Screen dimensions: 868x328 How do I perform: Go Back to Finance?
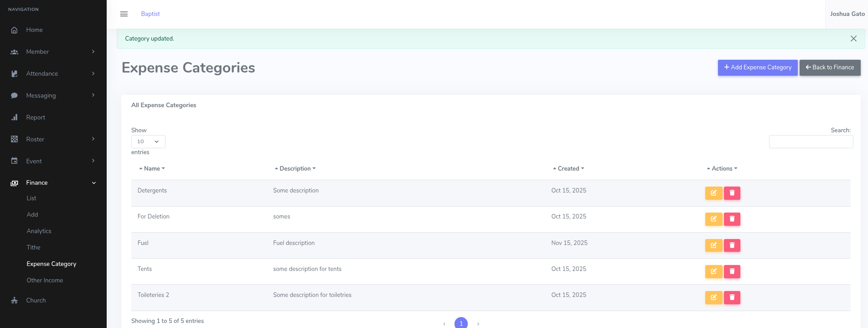830,68
